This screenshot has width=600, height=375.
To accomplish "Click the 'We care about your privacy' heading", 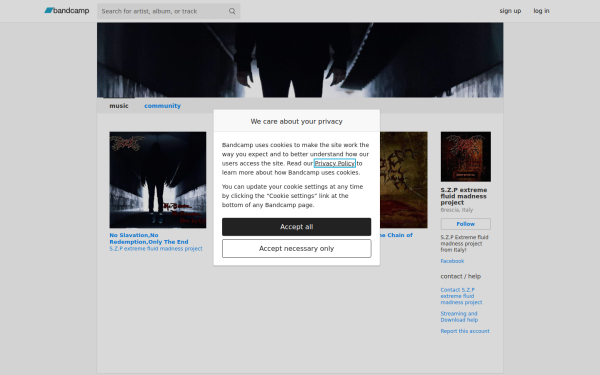I will click(x=297, y=121).
